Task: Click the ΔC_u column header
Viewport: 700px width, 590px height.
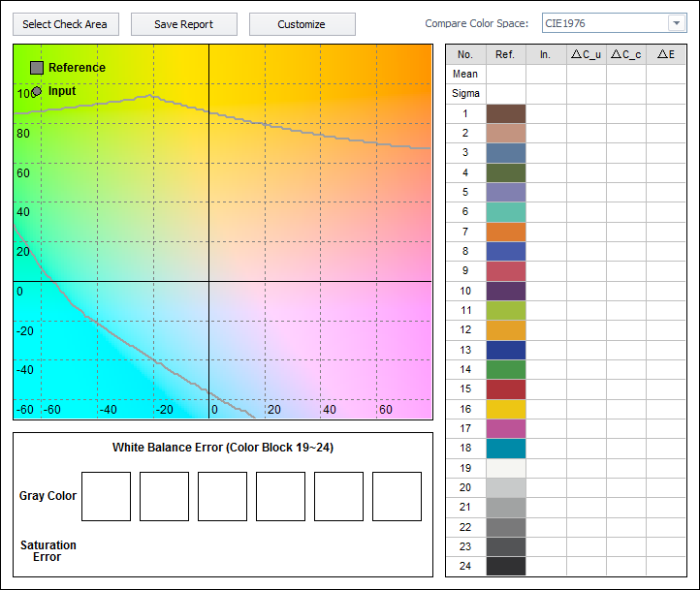Action: tap(586, 55)
